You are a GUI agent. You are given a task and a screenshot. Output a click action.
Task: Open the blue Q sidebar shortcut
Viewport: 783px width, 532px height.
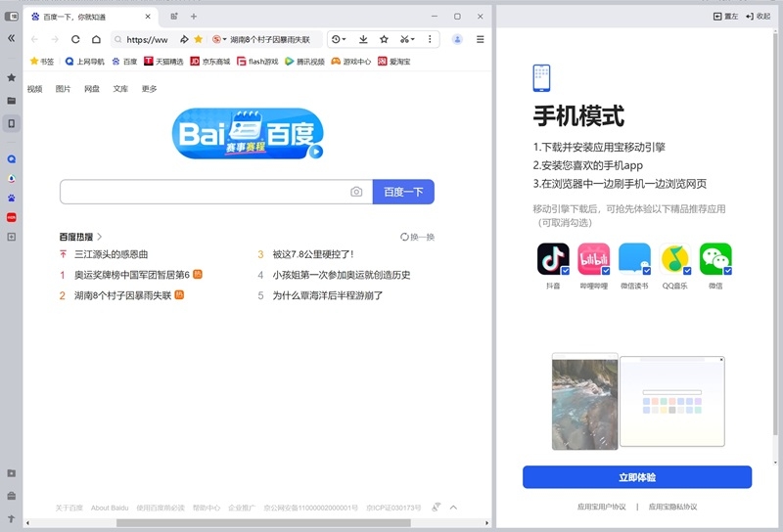(12, 159)
